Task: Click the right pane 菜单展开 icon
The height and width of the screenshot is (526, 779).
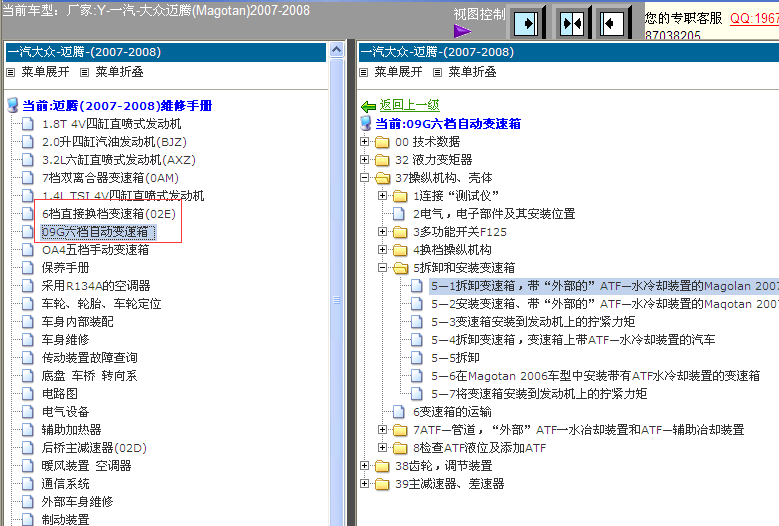Action: [x=364, y=73]
